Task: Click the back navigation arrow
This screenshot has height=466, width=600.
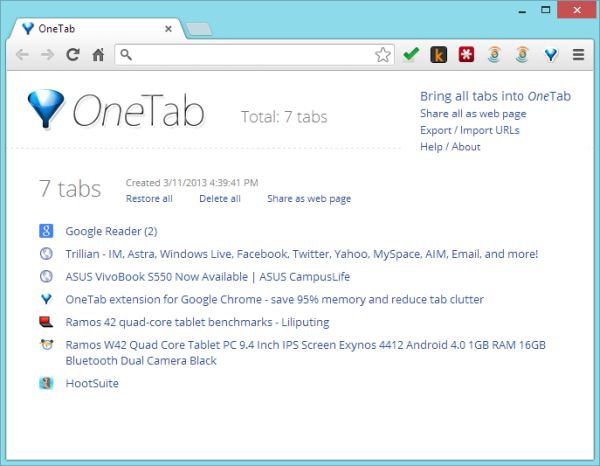Action: pos(22,55)
